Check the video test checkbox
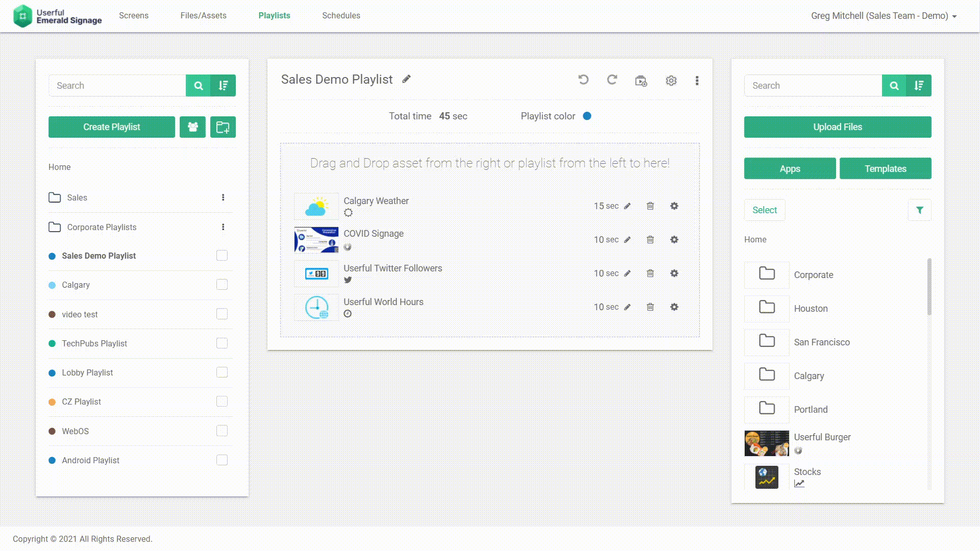Image resolution: width=980 pixels, height=551 pixels. [x=222, y=314]
